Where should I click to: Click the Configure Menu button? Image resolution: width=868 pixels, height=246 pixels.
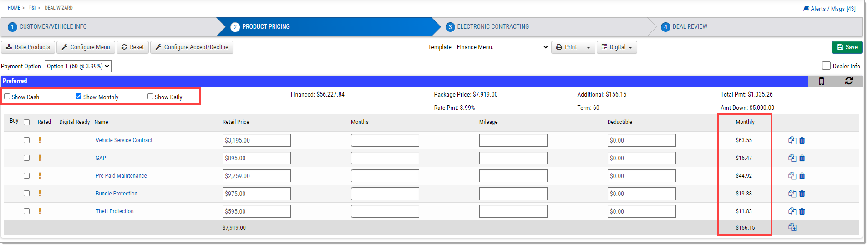(86, 47)
